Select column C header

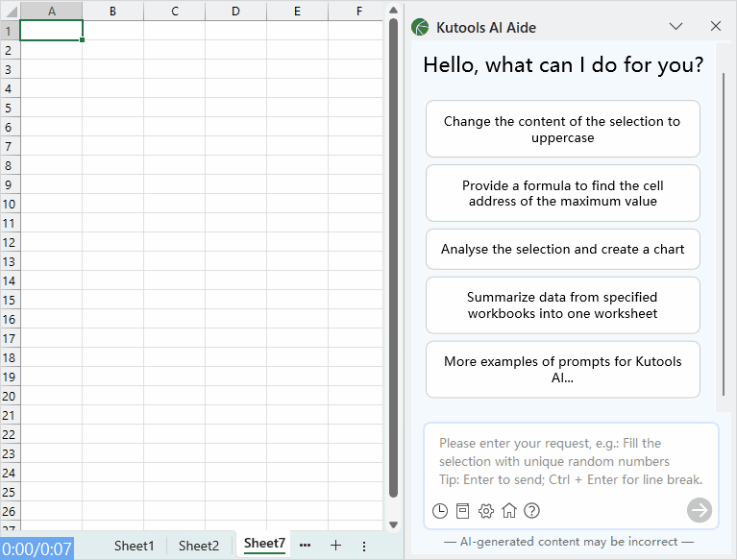[x=174, y=11]
